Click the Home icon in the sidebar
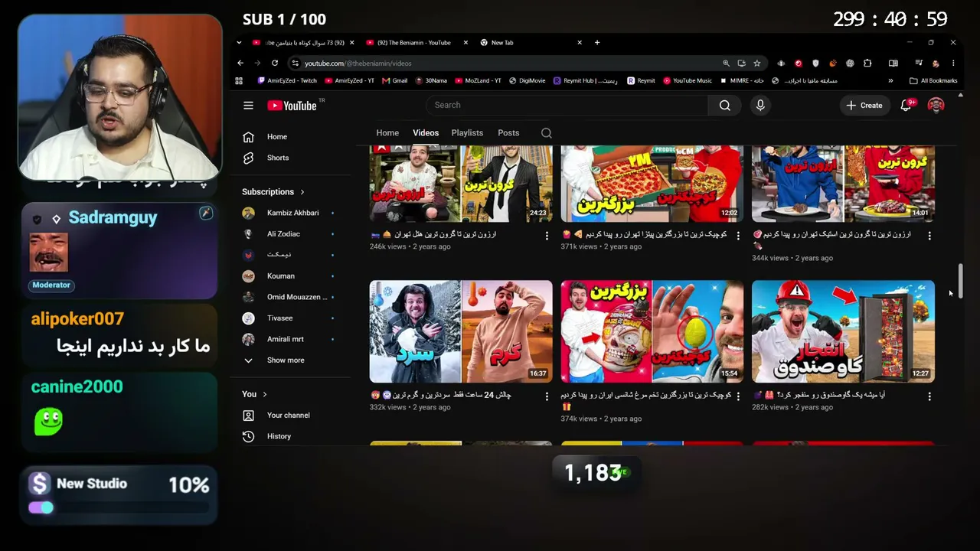The image size is (980, 551). tap(248, 137)
